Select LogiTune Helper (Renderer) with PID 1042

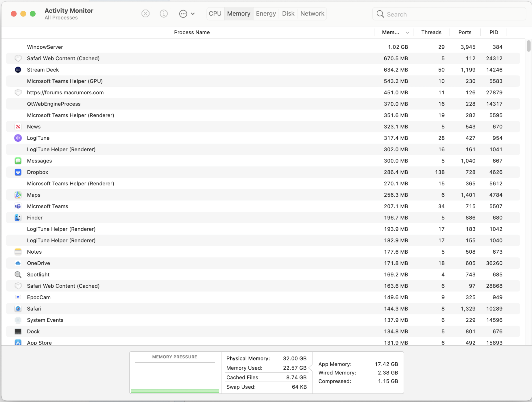click(x=263, y=229)
